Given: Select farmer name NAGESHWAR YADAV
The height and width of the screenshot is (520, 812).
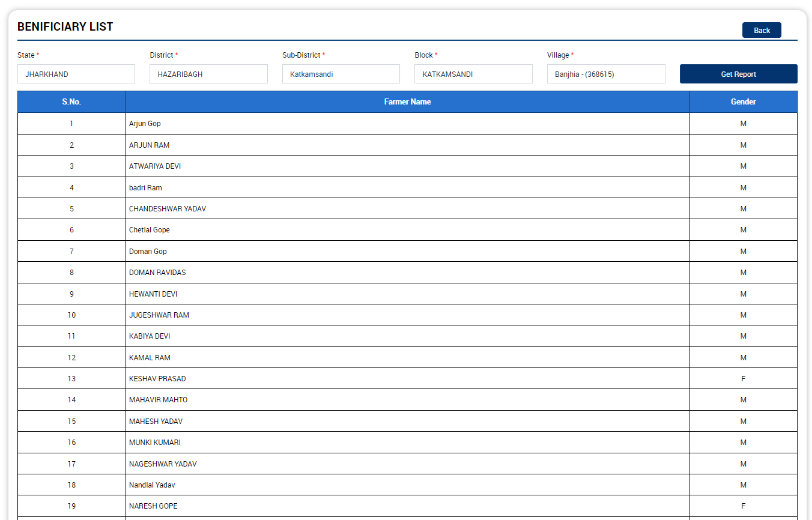Looking at the screenshot, I should tap(163, 464).
